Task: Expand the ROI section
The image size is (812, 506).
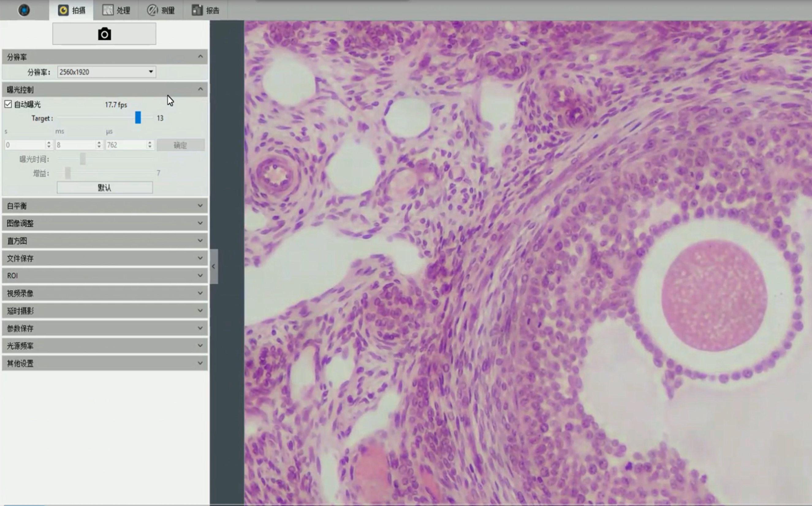Action: click(200, 275)
